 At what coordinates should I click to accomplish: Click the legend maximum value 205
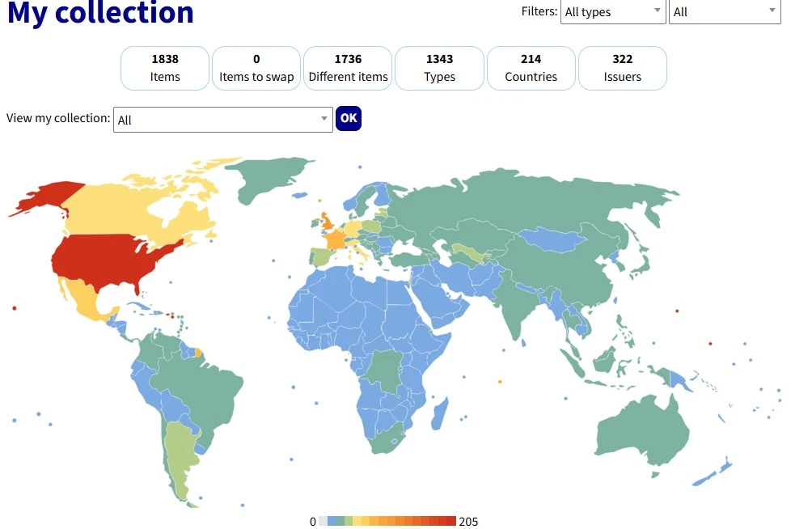[468, 522]
